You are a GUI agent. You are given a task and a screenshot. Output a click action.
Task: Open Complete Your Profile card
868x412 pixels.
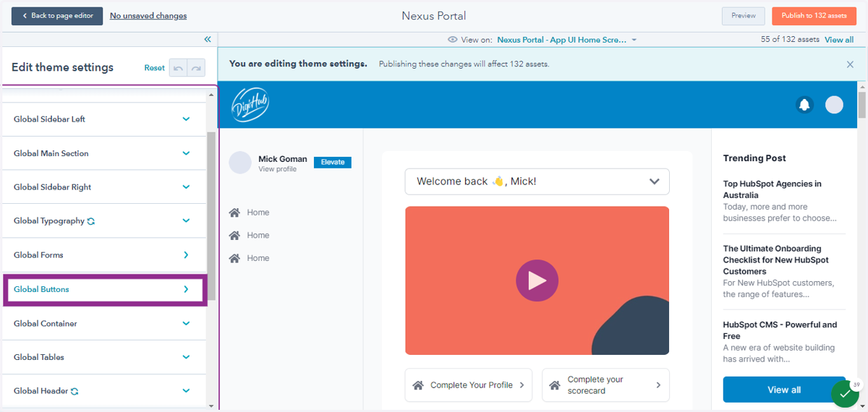tap(469, 385)
